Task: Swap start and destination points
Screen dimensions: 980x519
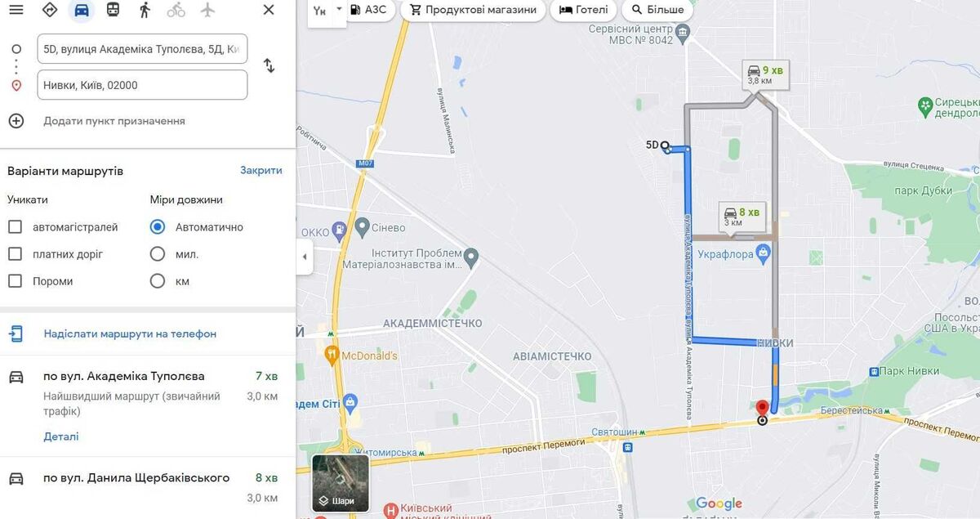Action: pyautogui.click(x=269, y=65)
